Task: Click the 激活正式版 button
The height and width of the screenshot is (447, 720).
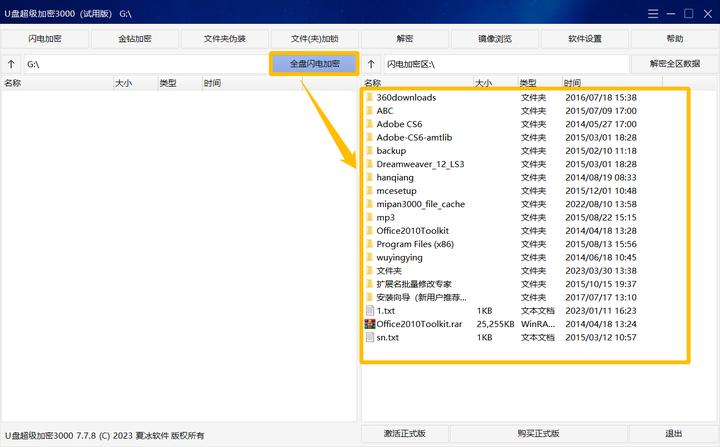Action: coord(405,433)
